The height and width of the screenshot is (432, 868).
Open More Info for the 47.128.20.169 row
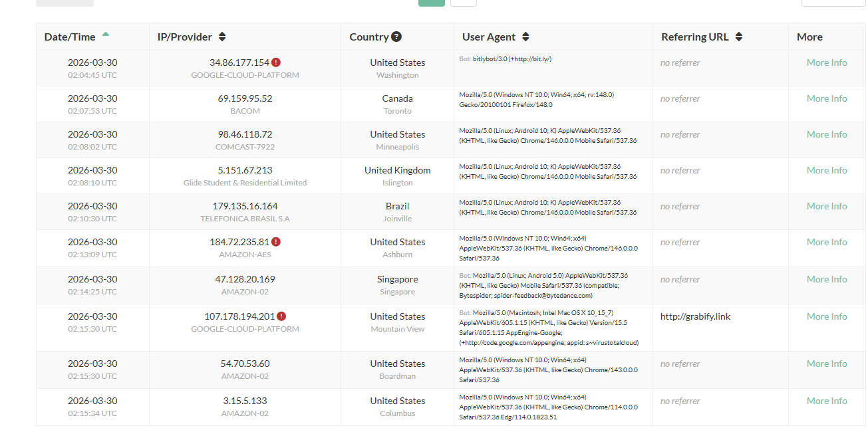pyautogui.click(x=827, y=279)
